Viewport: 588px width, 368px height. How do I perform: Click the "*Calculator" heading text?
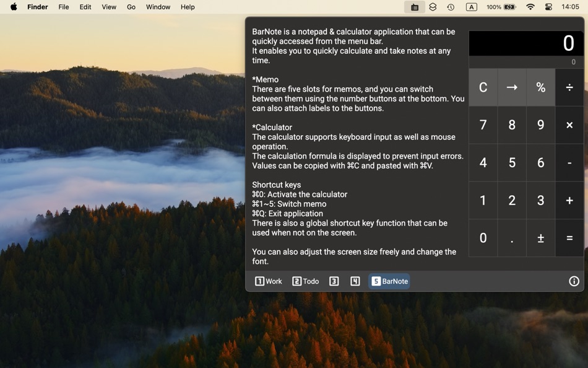click(272, 127)
